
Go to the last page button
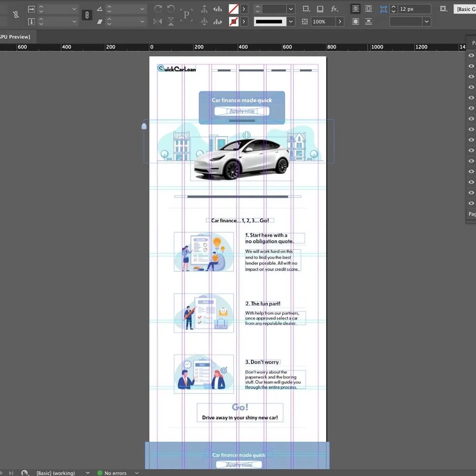point(11,473)
